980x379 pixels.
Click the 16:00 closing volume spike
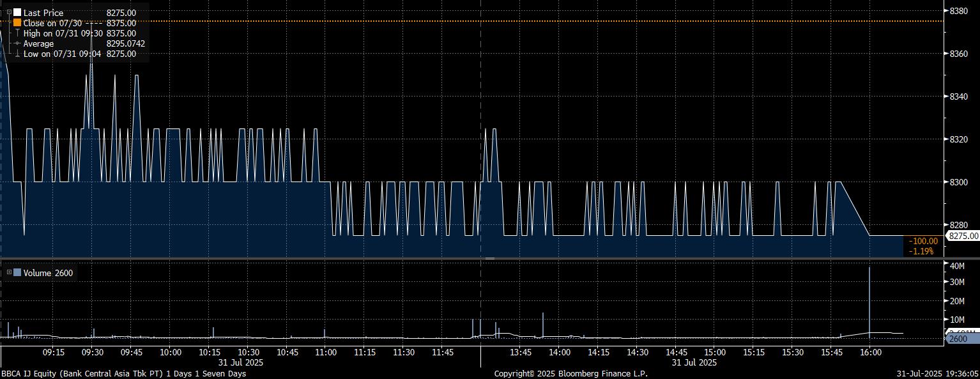(x=869, y=300)
